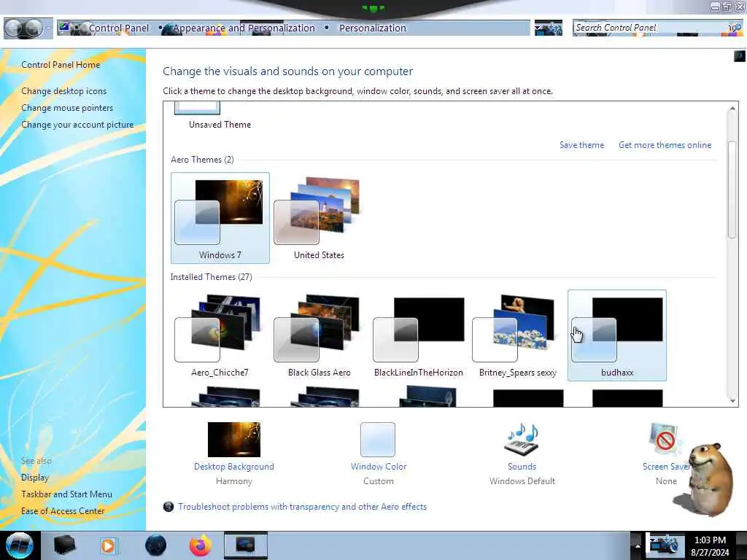Screen dimensions: 747x560
Task: Open the dark globe browser taskbar icon
Action: [155, 545]
